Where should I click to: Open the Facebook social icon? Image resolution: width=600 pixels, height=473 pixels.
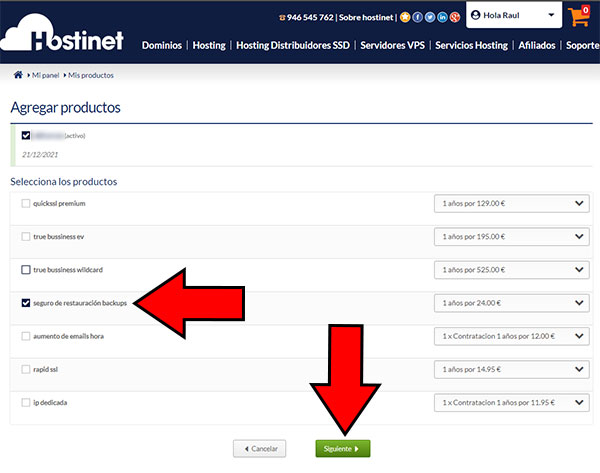pyautogui.click(x=417, y=17)
